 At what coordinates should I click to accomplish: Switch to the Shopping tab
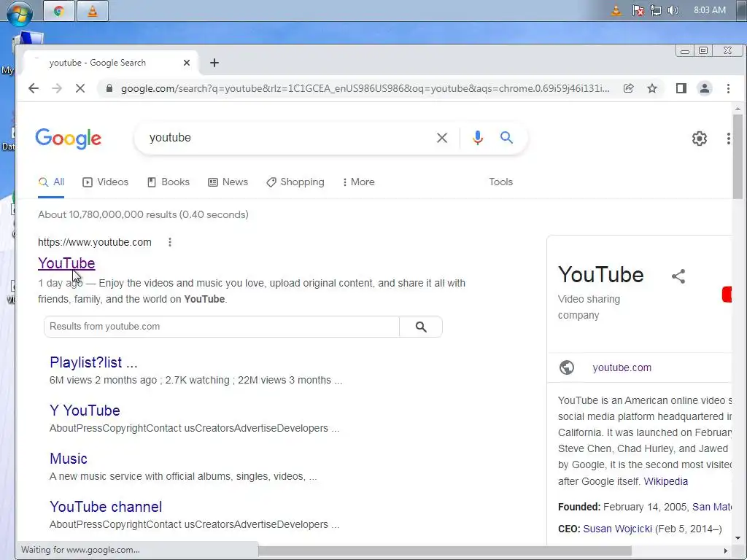point(295,182)
